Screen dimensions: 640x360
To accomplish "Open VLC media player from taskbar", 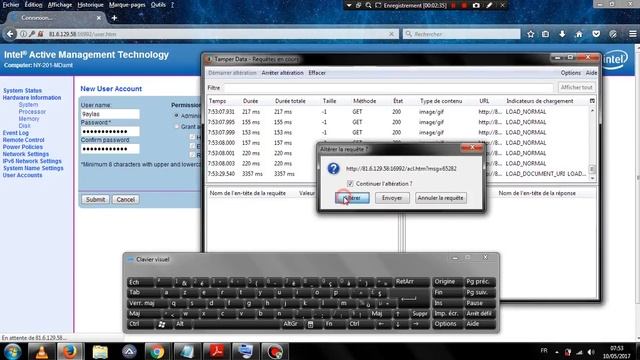I will point(42,351).
